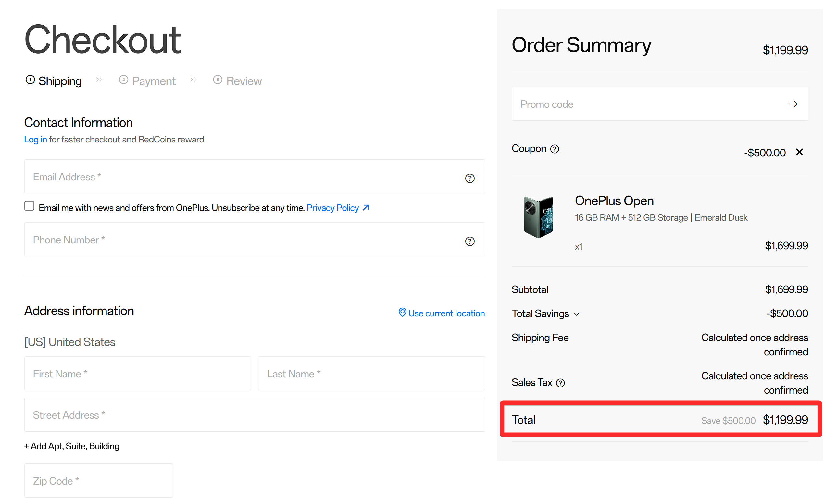
Task: Click step 1 circle icon for Shipping
Action: (30, 80)
